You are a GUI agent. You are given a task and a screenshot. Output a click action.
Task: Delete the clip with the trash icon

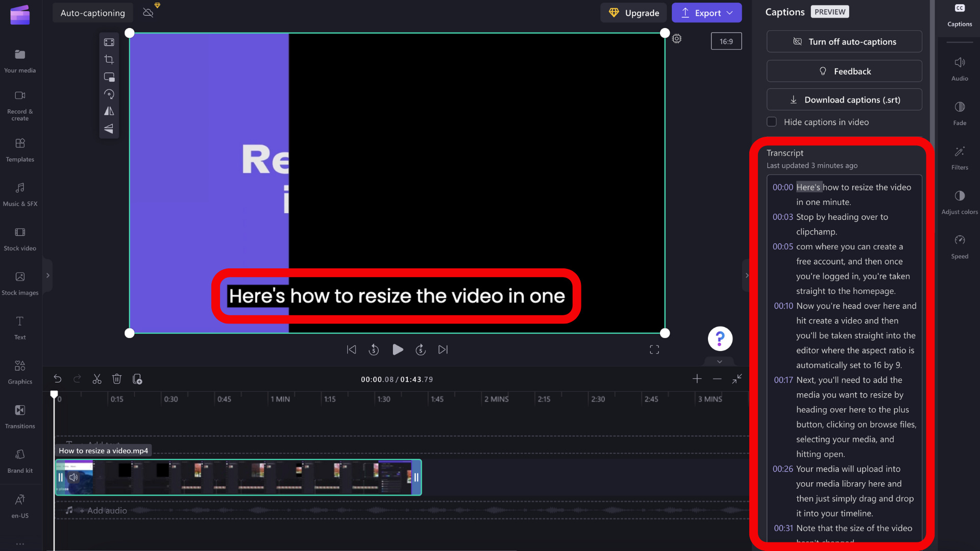pyautogui.click(x=117, y=379)
